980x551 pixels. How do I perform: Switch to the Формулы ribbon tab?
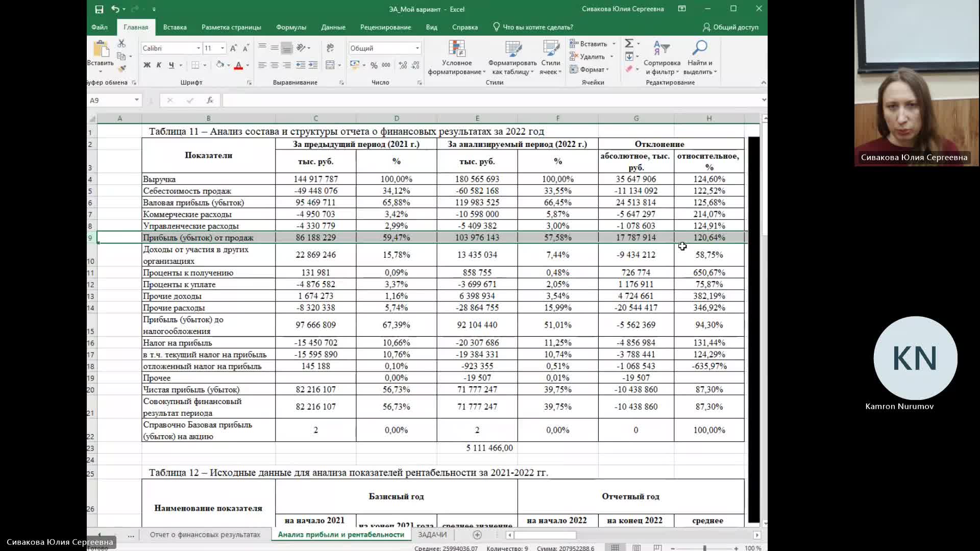click(291, 27)
